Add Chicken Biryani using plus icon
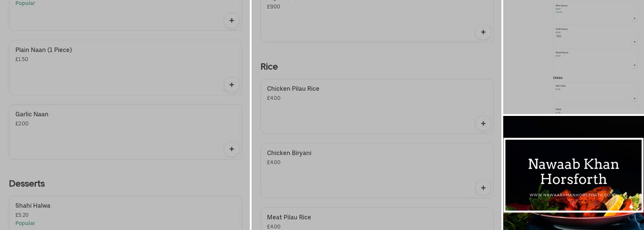Screen dimensions: 644x230 pyautogui.click(x=483, y=188)
